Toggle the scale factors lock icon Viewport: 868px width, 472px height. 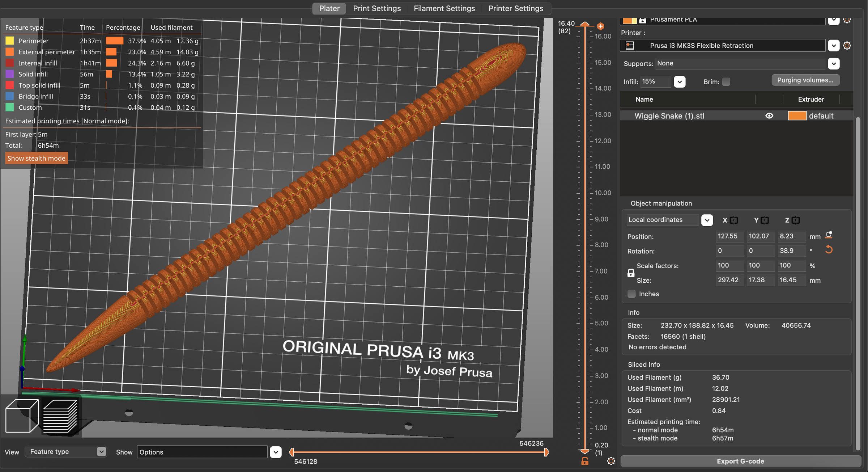631,273
